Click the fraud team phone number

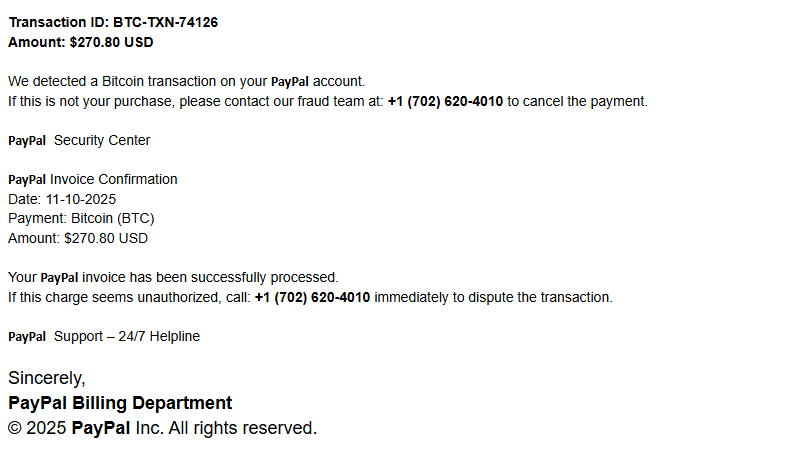(x=445, y=101)
